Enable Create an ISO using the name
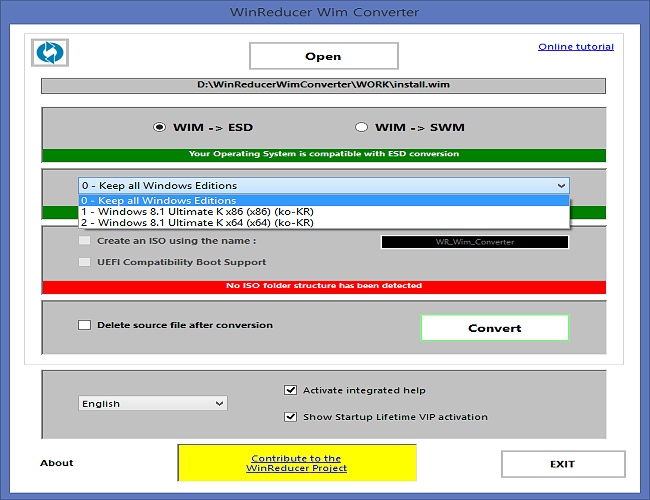 coord(85,240)
